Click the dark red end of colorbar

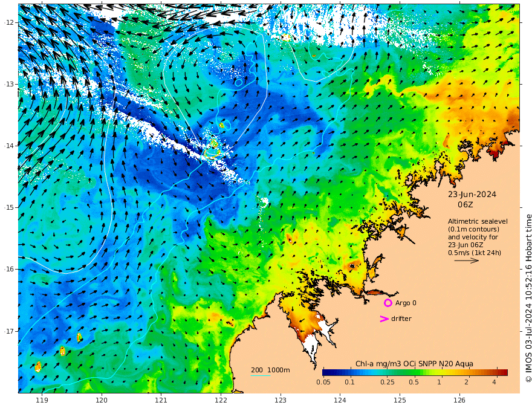pos(505,372)
